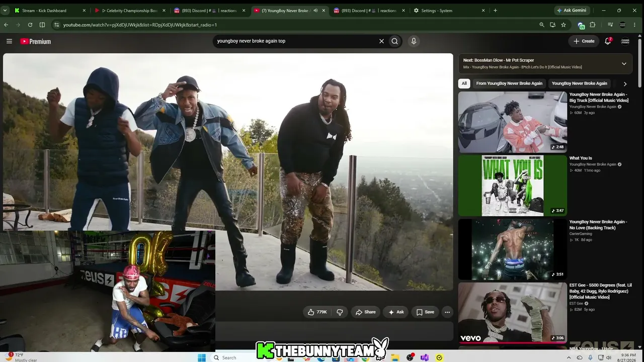The height and width of the screenshot is (362, 644).
Task: Show more filter chips with right arrow
Action: coord(625,84)
